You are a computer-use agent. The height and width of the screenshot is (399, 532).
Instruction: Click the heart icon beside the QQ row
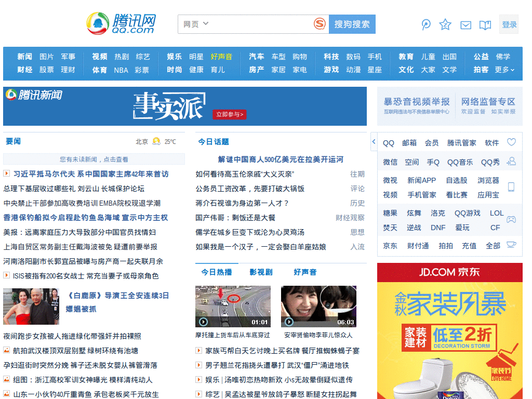tap(512, 142)
